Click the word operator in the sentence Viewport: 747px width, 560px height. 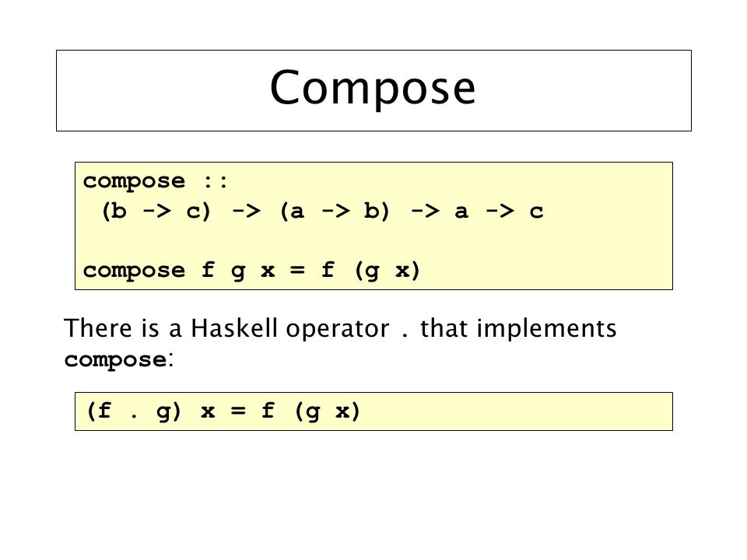pyautogui.click(x=338, y=330)
